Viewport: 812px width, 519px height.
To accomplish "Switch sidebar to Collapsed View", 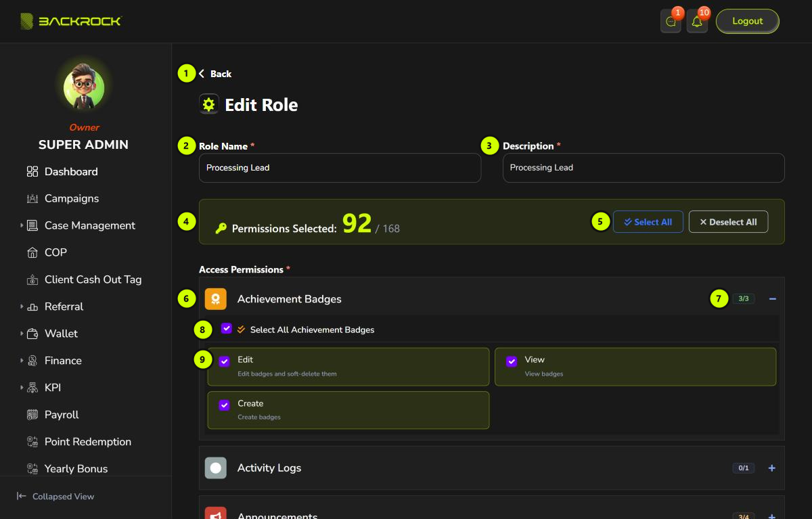I will (55, 497).
